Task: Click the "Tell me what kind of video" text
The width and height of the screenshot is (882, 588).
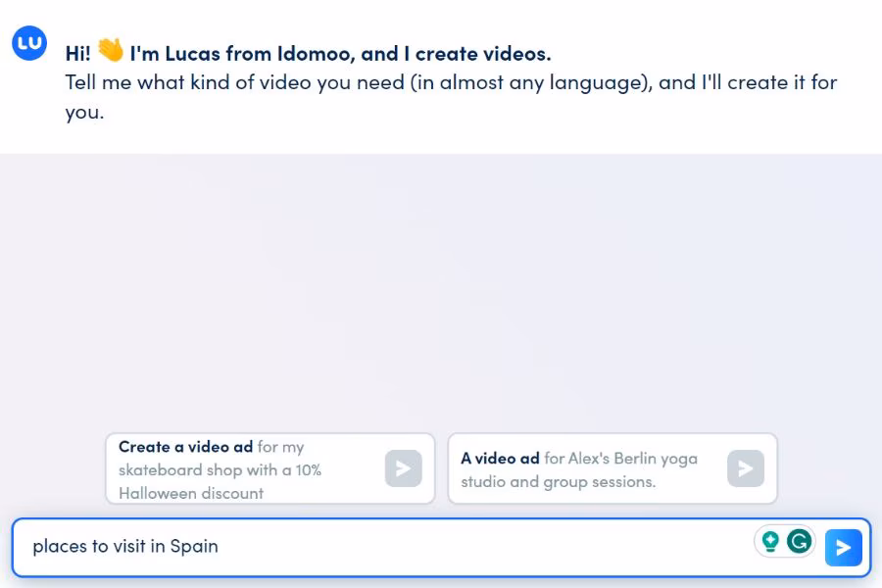Action: (x=235, y=82)
